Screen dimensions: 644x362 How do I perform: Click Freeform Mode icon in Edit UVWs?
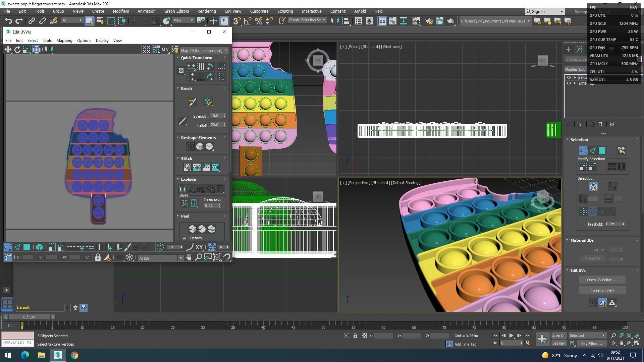tap(36, 50)
